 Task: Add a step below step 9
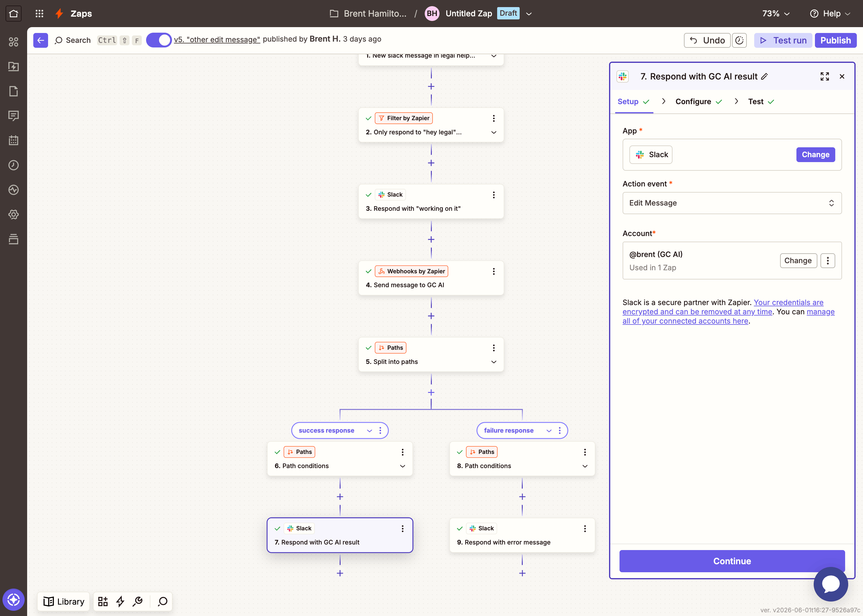pyautogui.click(x=522, y=573)
